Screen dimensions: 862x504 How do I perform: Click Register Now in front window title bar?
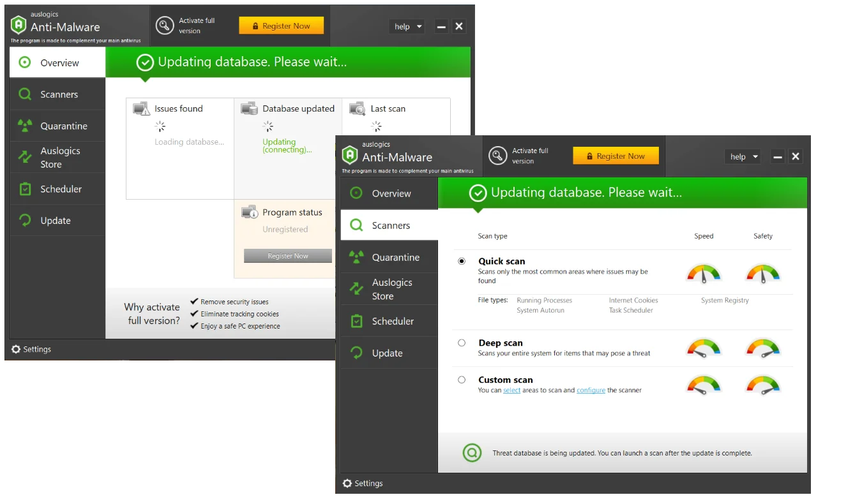[616, 156]
